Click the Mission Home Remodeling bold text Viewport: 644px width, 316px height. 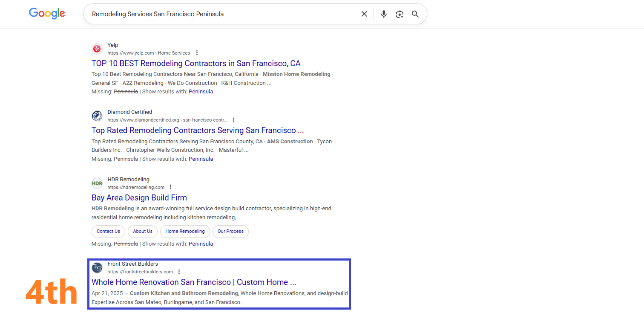pyautogui.click(x=296, y=74)
